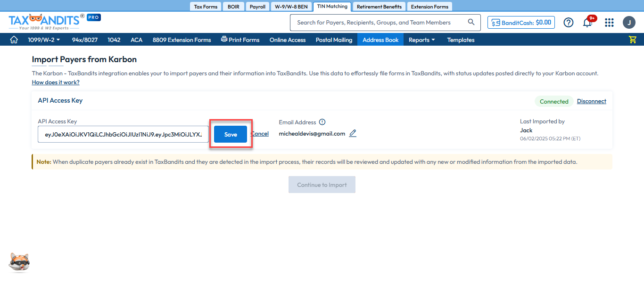Image resolution: width=644 pixels, height=282 pixels.
Task: Open Online Access menu item
Action: pos(288,40)
